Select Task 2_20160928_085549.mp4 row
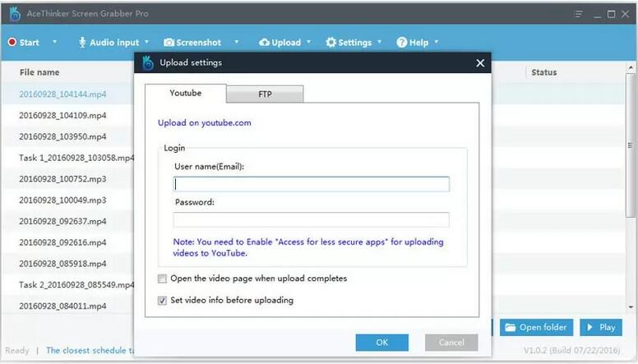638x364 pixels. click(x=76, y=284)
